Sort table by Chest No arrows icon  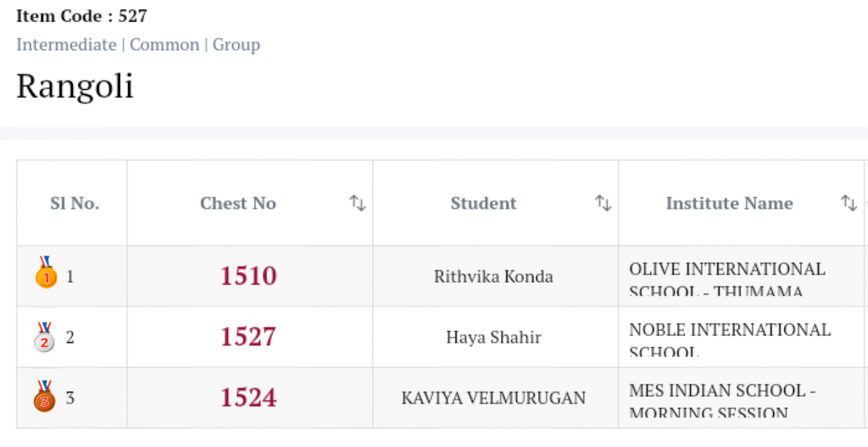coord(357,204)
